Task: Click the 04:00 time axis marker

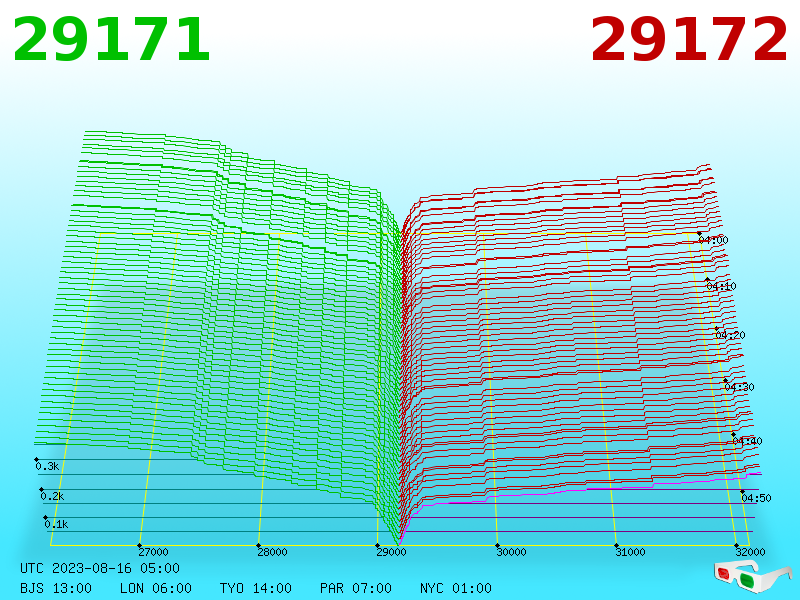Action: (713, 240)
